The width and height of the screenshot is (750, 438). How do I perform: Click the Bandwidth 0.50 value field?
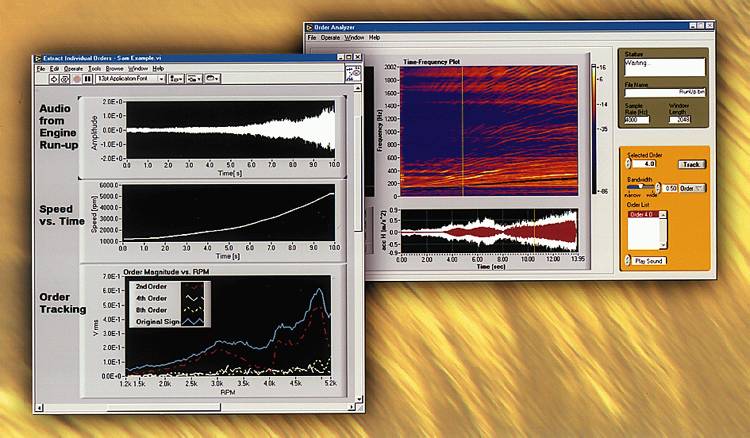pos(670,188)
